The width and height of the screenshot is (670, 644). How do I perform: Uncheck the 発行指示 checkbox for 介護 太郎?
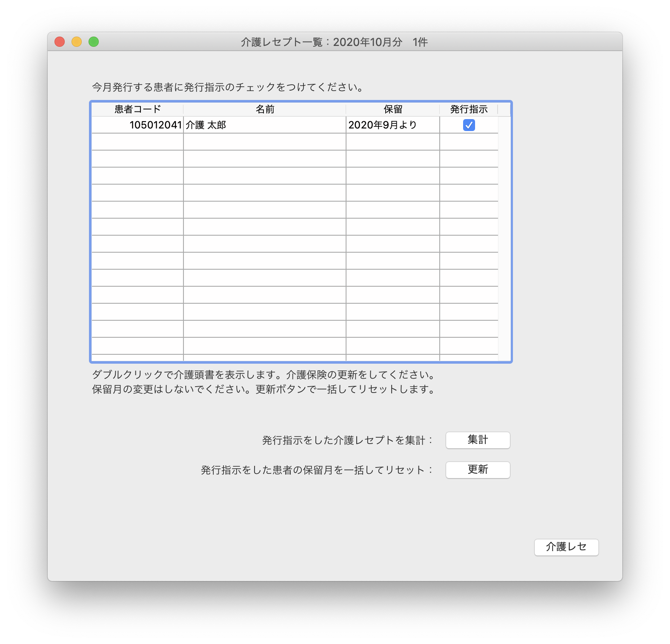[x=469, y=125]
